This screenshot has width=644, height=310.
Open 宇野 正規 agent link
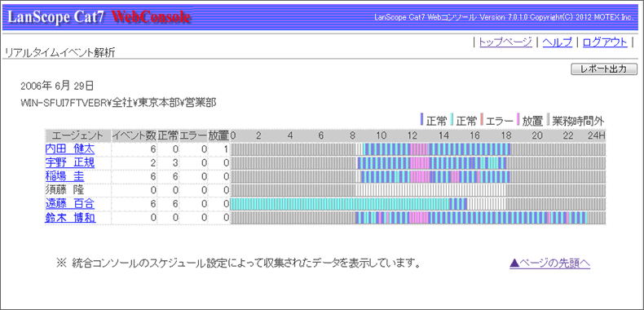click(x=70, y=163)
